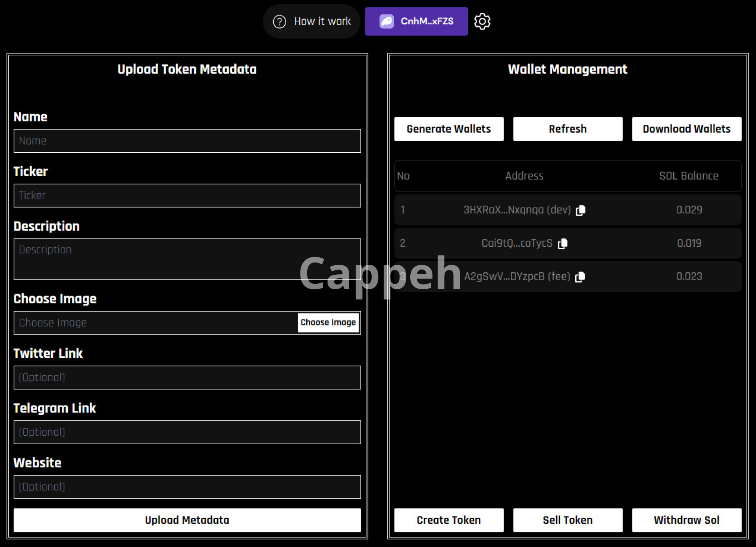
Task: Click the white Choose Image button
Action: pos(328,322)
